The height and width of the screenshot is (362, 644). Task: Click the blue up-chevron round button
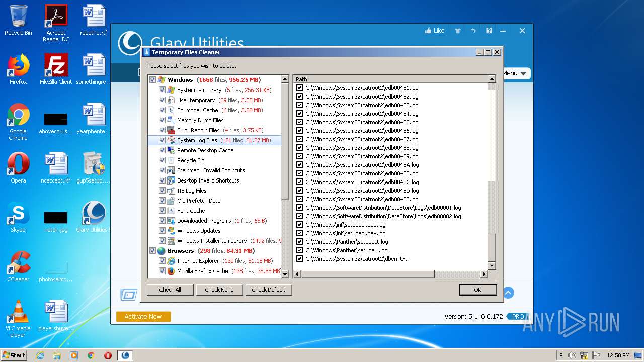pos(508,293)
